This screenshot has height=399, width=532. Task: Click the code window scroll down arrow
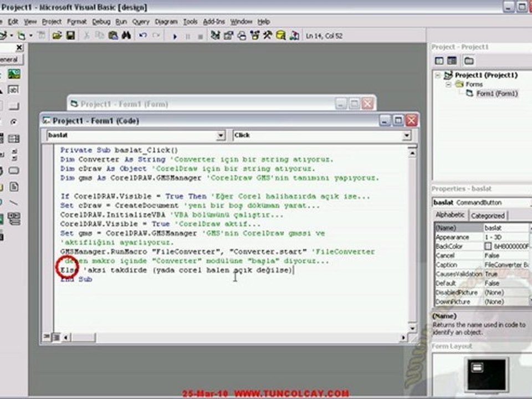click(x=412, y=328)
